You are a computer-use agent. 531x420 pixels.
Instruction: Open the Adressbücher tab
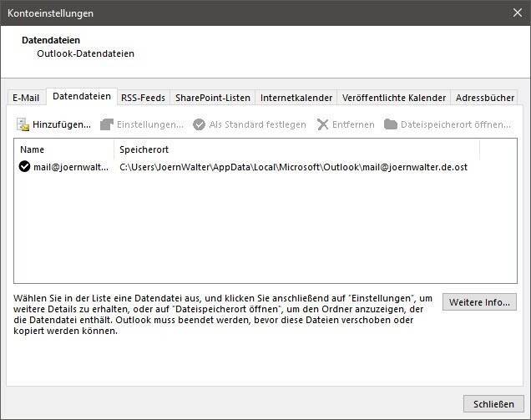pos(485,98)
